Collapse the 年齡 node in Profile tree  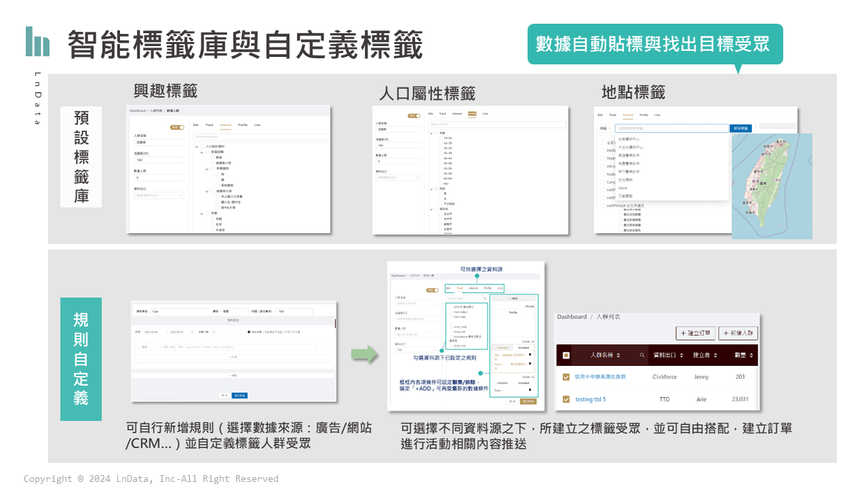pos(431,134)
